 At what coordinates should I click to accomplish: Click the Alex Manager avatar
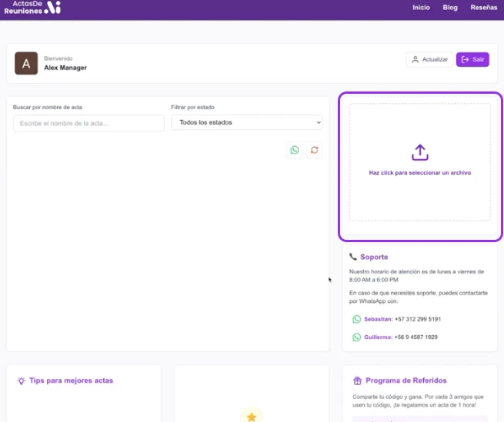tap(26, 64)
